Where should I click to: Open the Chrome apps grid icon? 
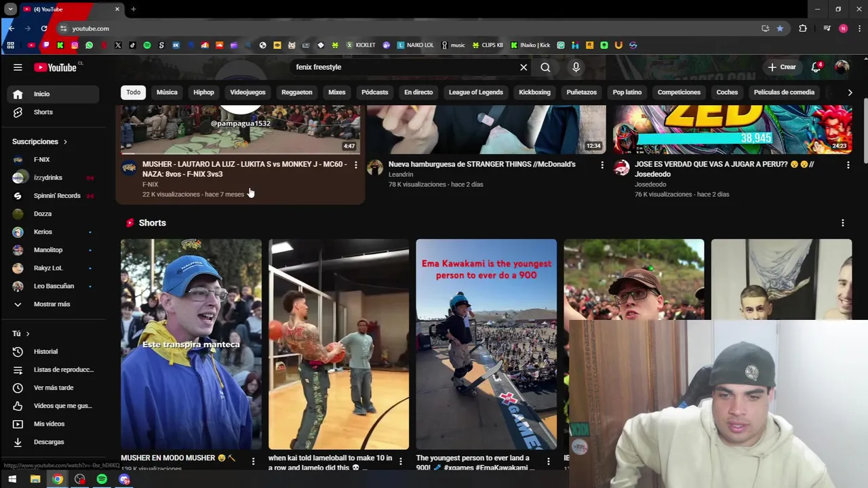pos(10,45)
